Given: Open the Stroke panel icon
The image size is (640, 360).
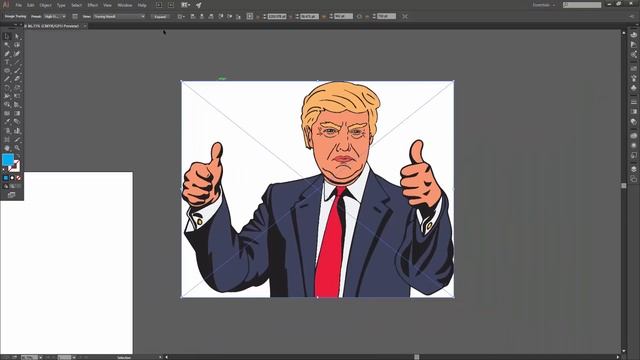Looking at the screenshot, I should 633,102.
